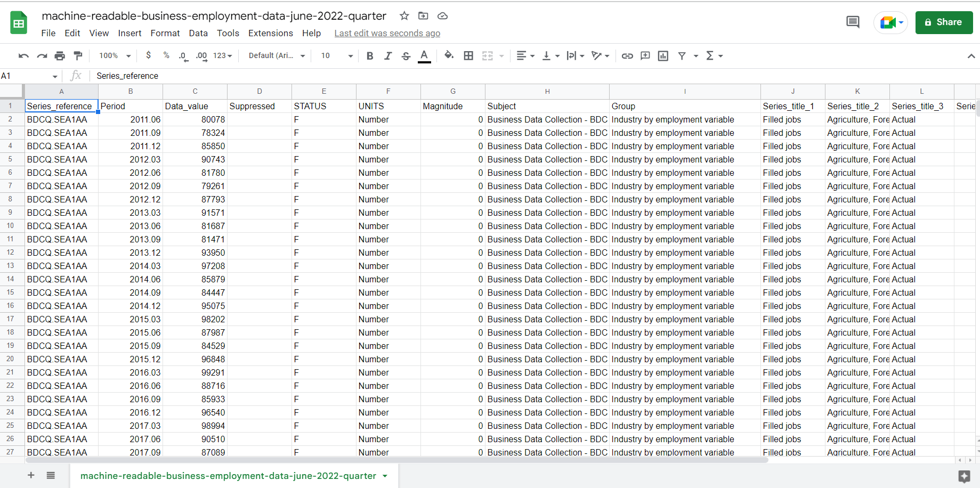Select the Paint format tool

[78, 55]
